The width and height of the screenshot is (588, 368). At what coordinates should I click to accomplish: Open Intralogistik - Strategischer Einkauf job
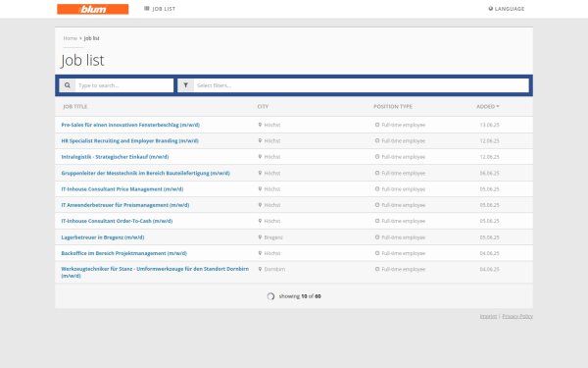(x=115, y=157)
